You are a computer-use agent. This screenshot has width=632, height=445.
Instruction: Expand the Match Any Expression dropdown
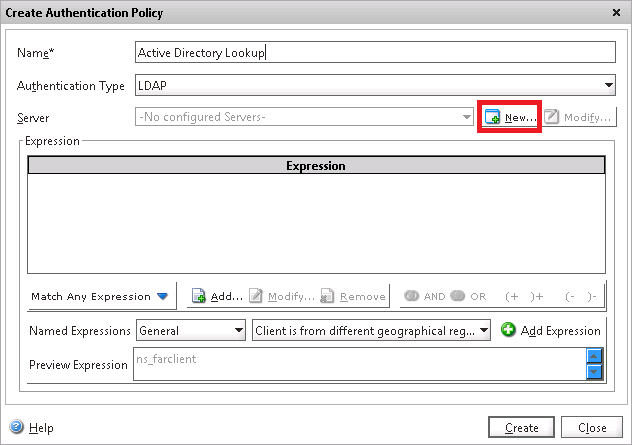click(162, 296)
